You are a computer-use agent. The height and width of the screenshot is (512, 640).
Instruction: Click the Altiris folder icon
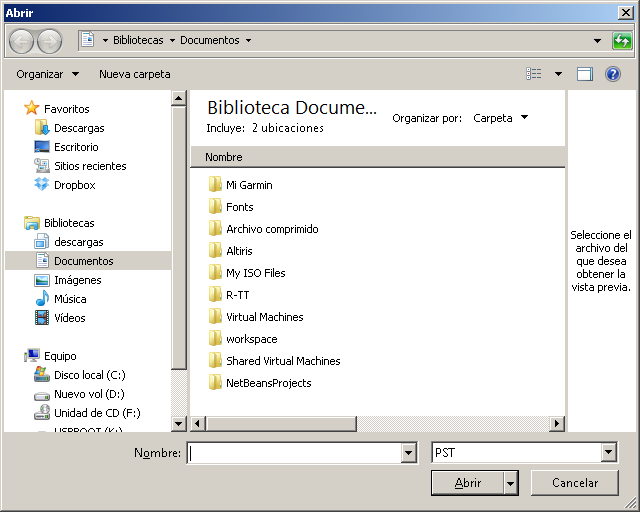215,251
